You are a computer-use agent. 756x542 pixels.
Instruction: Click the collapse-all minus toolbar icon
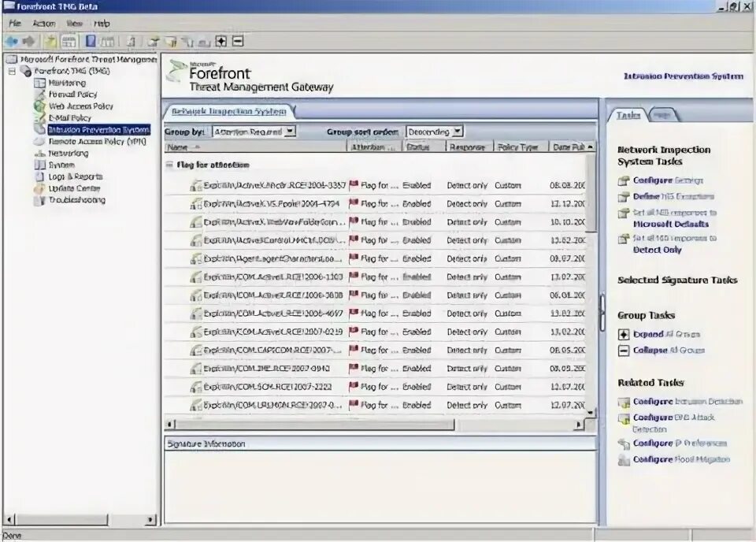click(x=238, y=42)
